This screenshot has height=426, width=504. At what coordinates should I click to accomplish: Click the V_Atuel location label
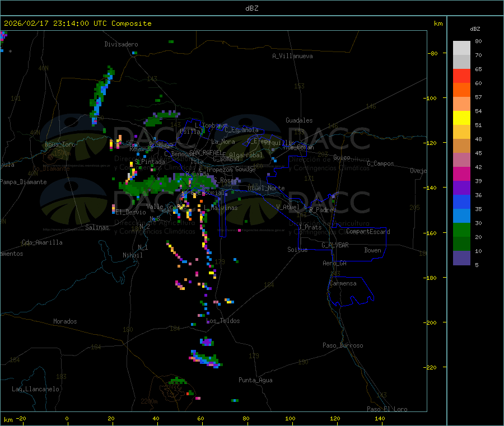pos(288,207)
